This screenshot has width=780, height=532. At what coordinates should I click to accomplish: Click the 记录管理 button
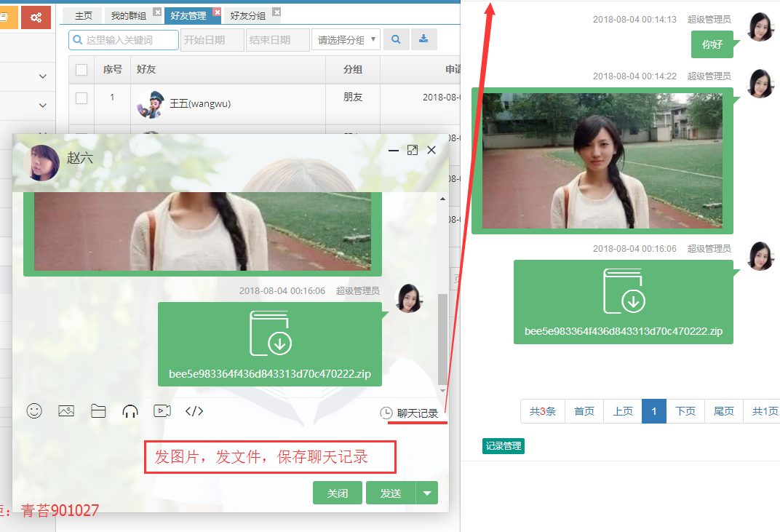pyautogui.click(x=504, y=446)
